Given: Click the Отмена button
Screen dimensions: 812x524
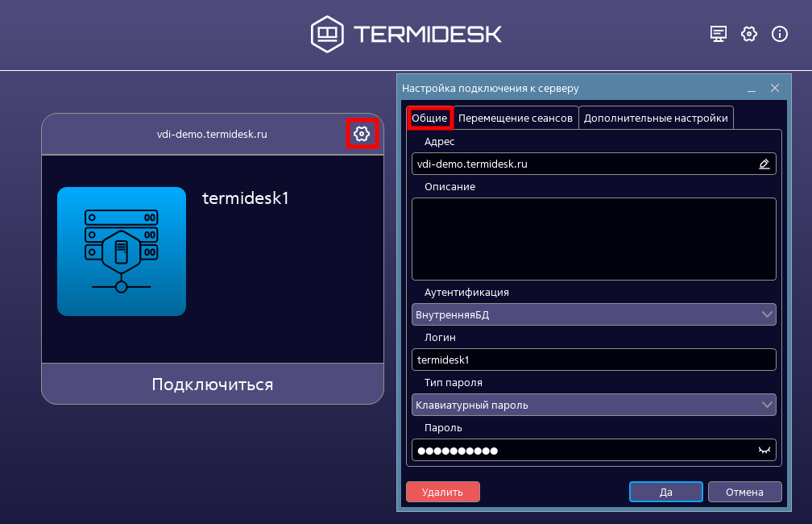Looking at the screenshot, I should tap(744, 492).
